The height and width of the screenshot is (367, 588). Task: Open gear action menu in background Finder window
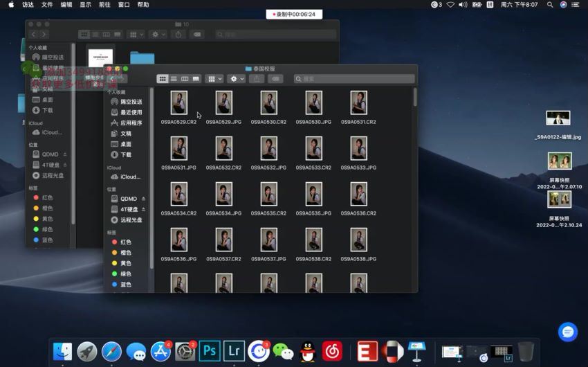tap(158, 35)
